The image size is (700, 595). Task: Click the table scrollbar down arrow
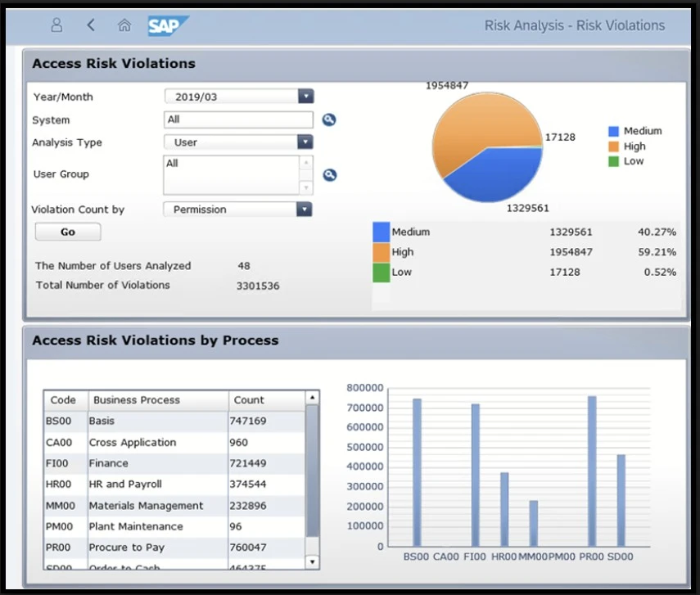(x=312, y=562)
